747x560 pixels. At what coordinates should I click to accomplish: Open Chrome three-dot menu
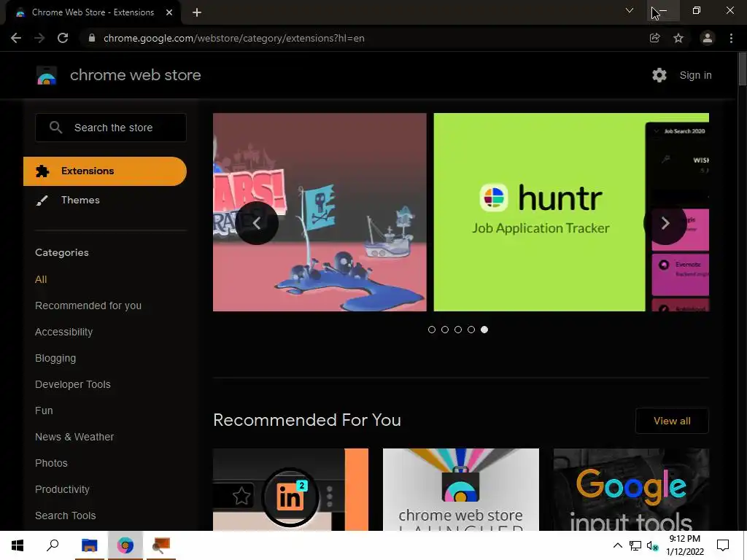click(731, 38)
